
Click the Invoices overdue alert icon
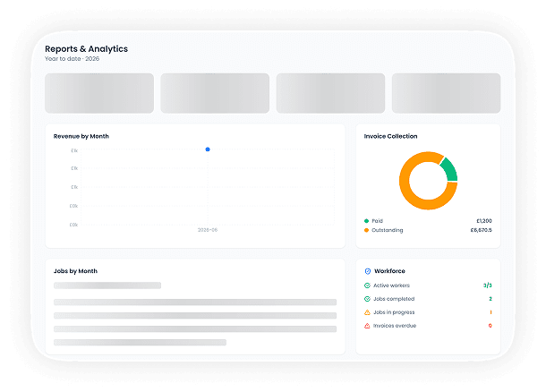pos(367,326)
